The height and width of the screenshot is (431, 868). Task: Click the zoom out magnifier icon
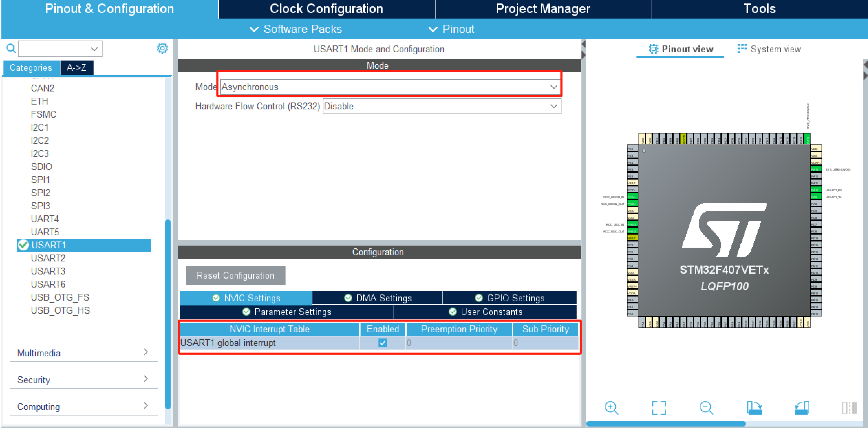point(706,408)
